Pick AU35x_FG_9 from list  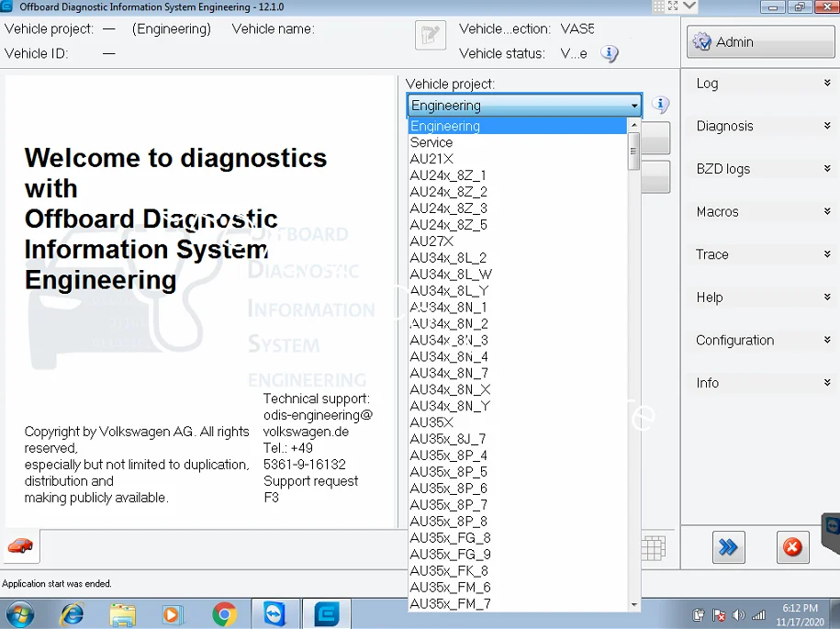click(518, 554)
